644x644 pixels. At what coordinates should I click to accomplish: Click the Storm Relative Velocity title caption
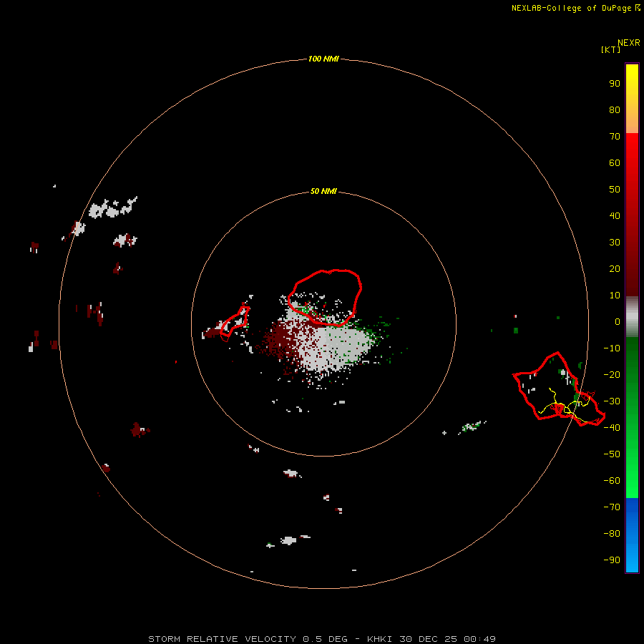(321, 639)
